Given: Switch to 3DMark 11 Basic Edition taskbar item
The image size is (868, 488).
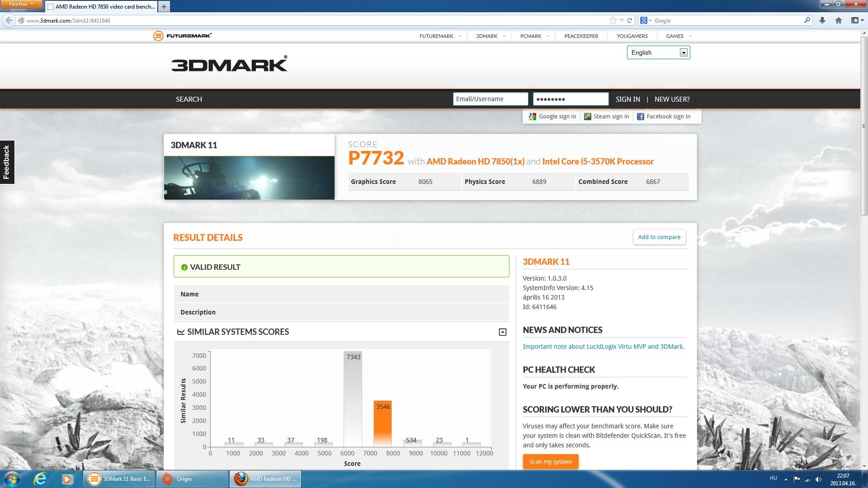Looking at the screenshot, I should (x=119, y=479).
